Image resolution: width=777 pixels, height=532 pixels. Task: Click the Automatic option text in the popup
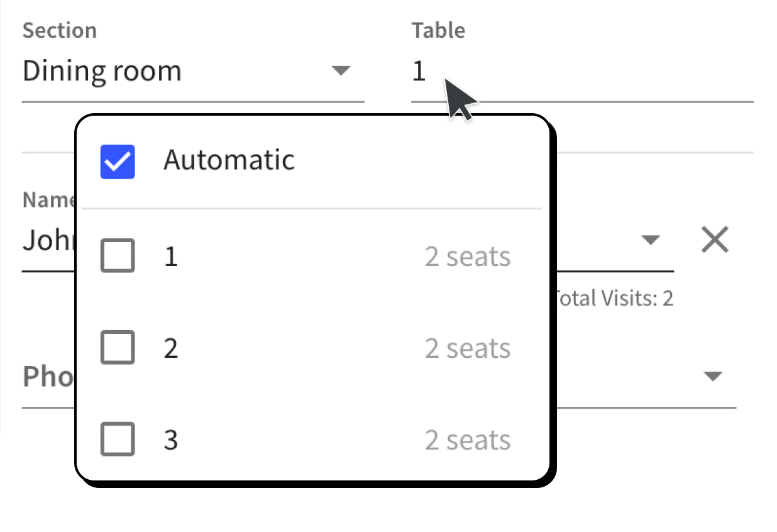point(229,160)
